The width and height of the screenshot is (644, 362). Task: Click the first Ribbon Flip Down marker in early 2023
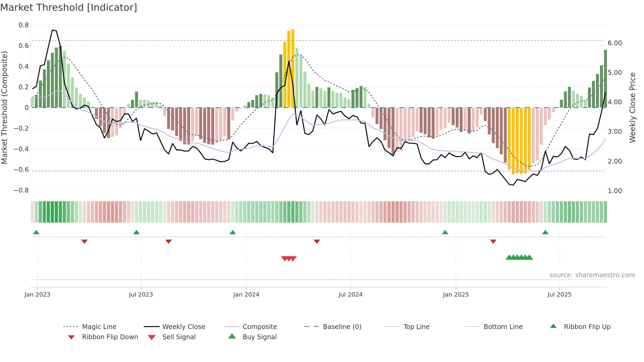tap(84, 242)
